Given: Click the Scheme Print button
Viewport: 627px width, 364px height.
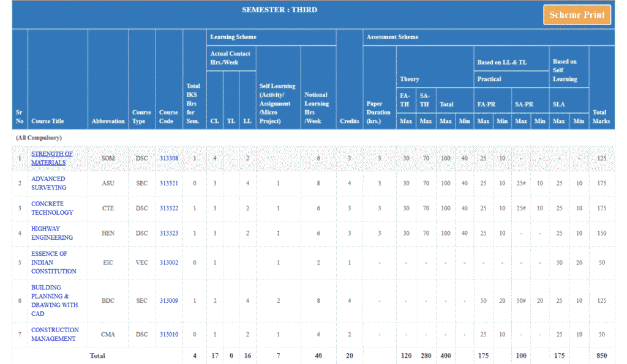Looking at the screenshot, I should pos(577,15).
